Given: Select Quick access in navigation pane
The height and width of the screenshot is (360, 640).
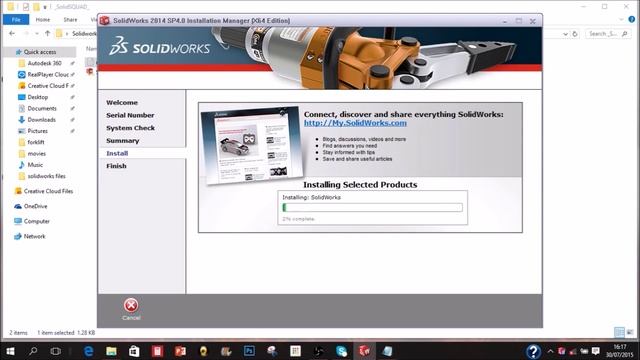Looking at the screenshot, I should [40, 52].
